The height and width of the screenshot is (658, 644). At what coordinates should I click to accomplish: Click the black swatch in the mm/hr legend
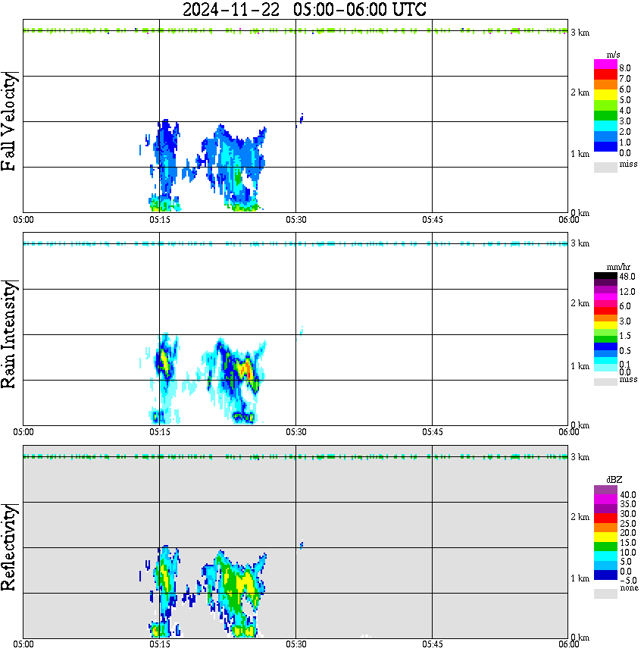click(x=605, y=276)
